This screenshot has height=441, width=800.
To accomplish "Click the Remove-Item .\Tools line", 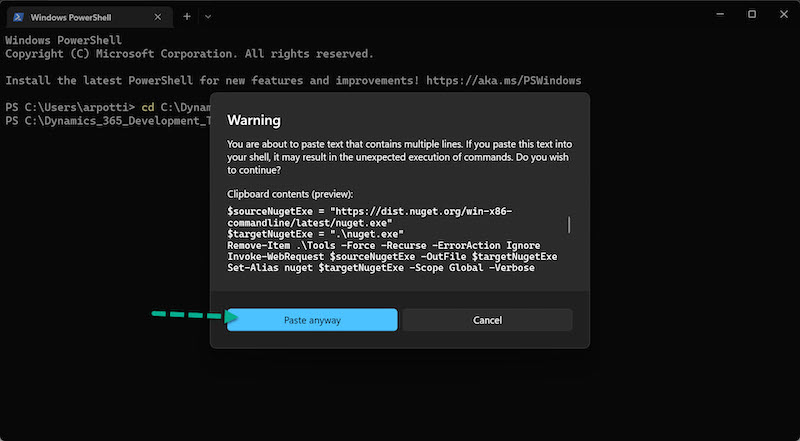I will coord(383,245).
